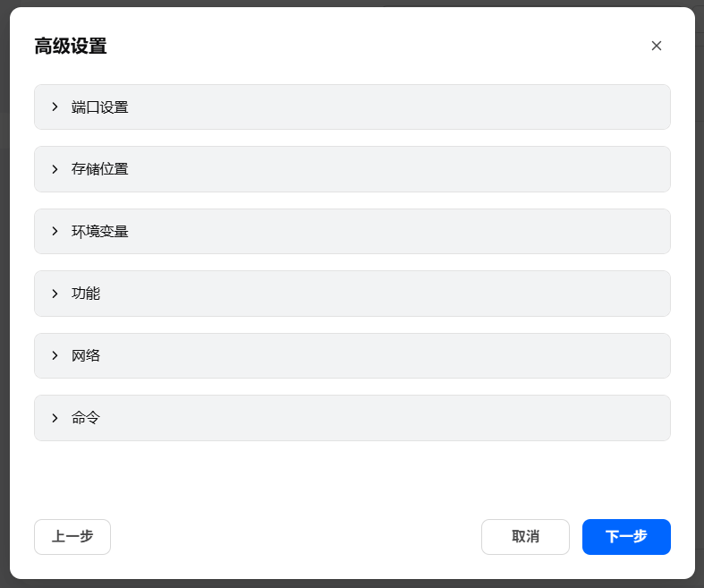Expand the 功能 section
This screenshot has width=704, height=588.
[x=352, y=294]
